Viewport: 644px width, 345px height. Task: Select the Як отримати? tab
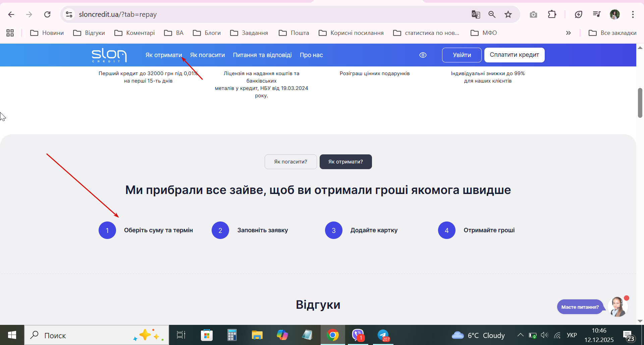346,162
